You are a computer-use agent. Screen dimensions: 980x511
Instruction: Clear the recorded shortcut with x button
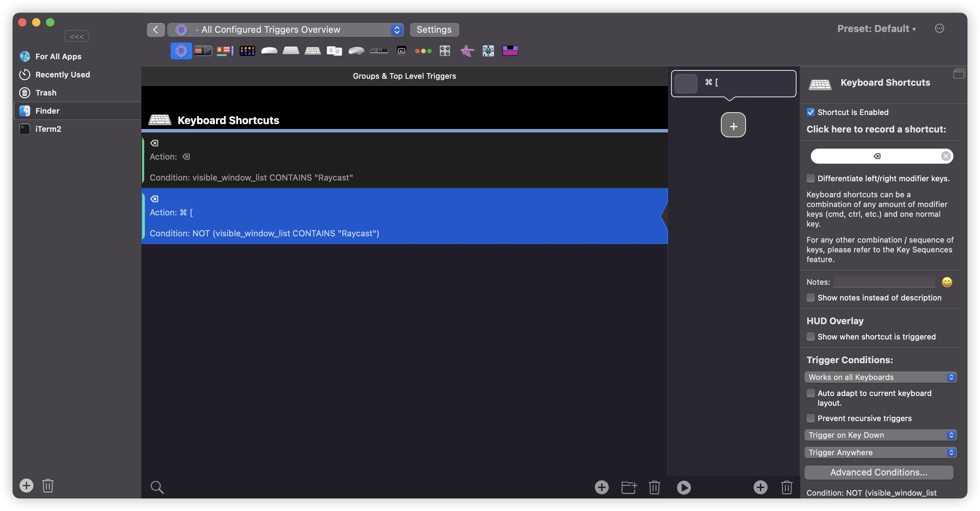(x=946, y=156)
